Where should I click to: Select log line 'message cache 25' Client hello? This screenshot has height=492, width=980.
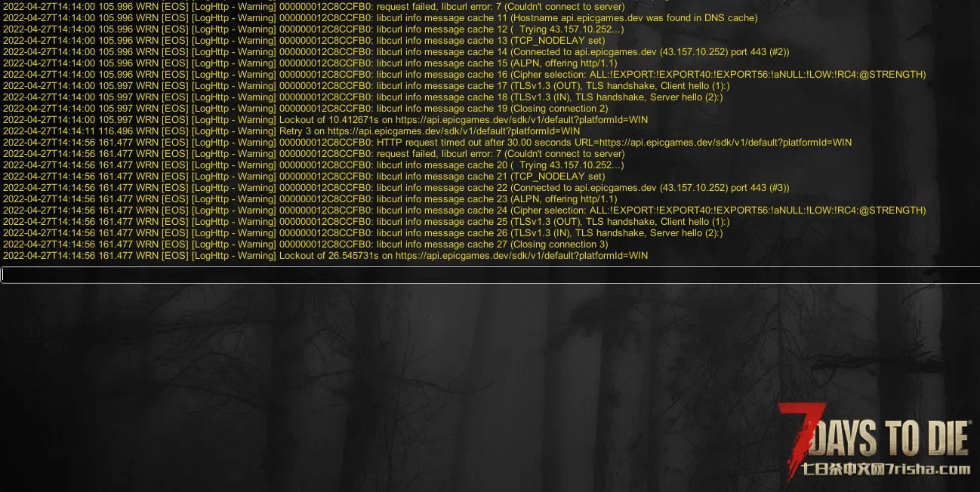point(366,222)
